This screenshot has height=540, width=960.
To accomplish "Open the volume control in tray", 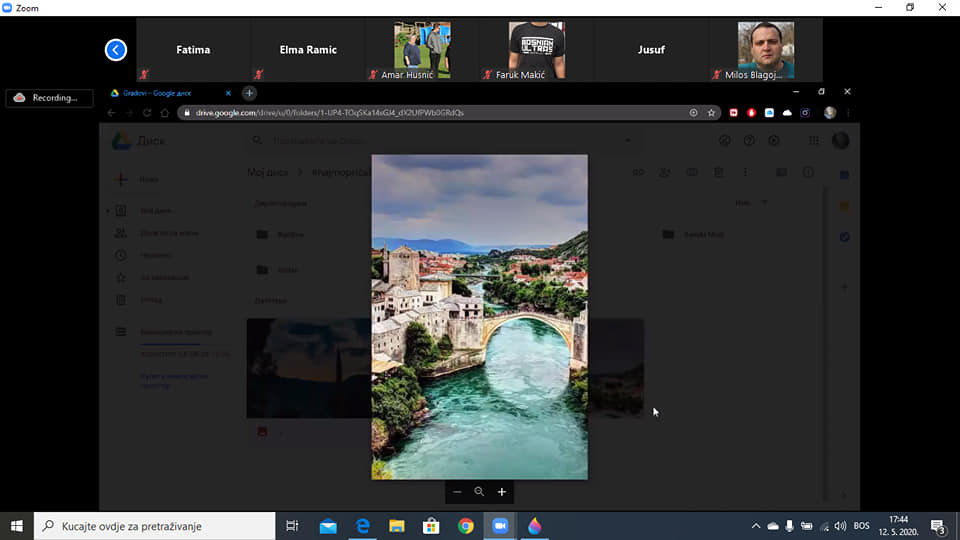I will [x=840, y=526].
